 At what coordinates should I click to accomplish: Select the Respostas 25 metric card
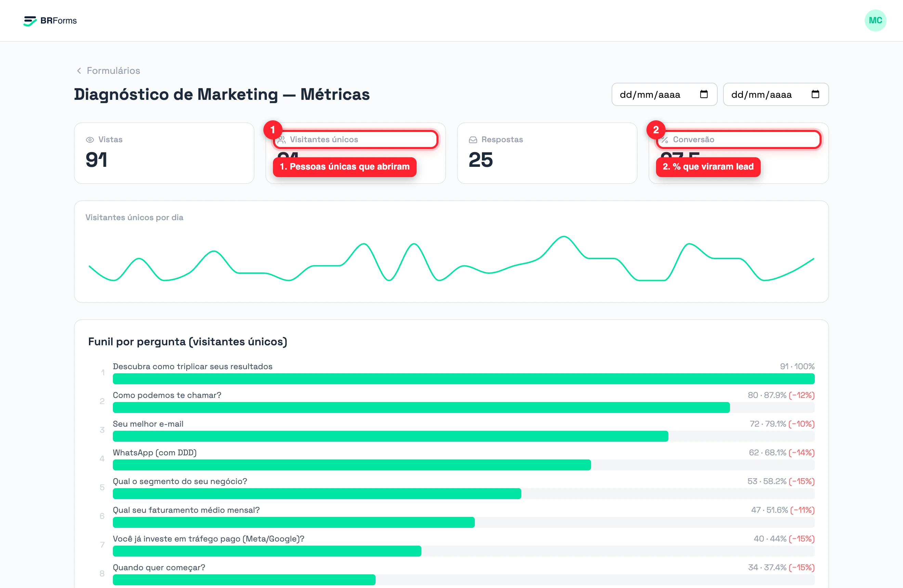[547, 153]
